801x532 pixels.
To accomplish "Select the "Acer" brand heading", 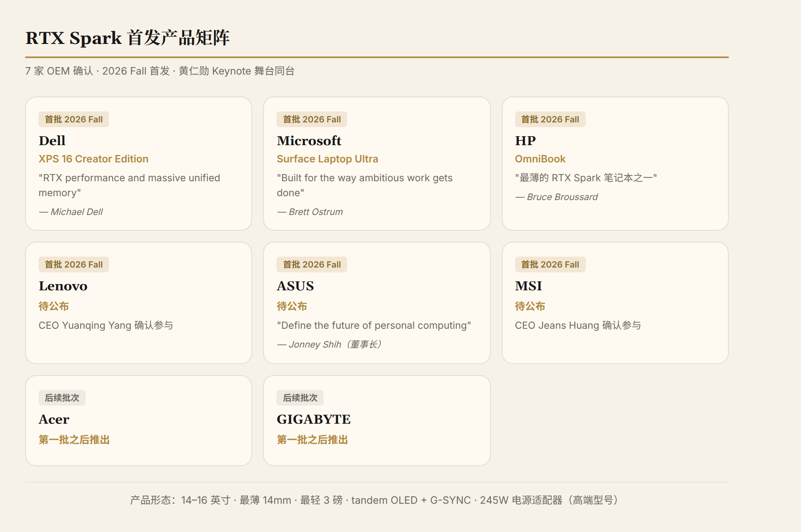I will (x=54, y=419).
